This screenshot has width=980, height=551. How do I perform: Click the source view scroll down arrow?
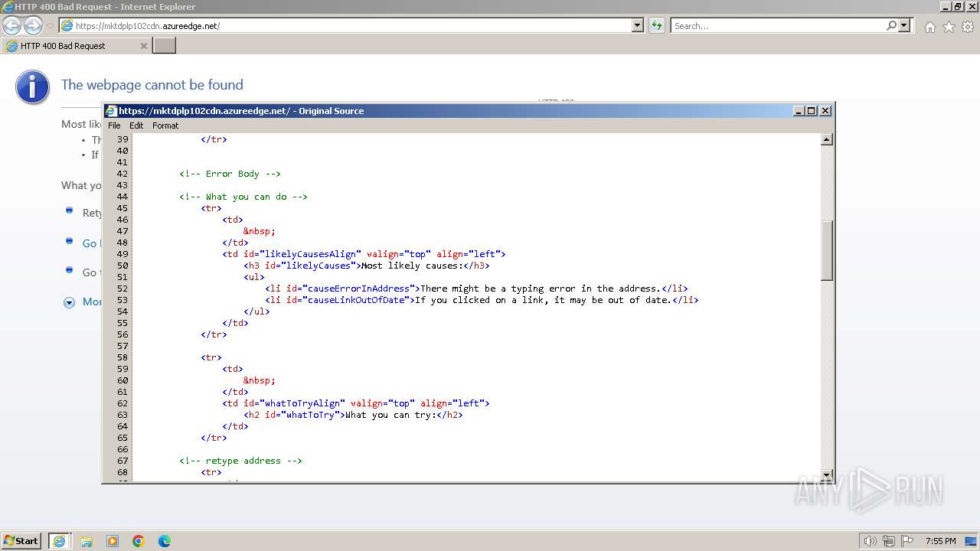(827, 474)
